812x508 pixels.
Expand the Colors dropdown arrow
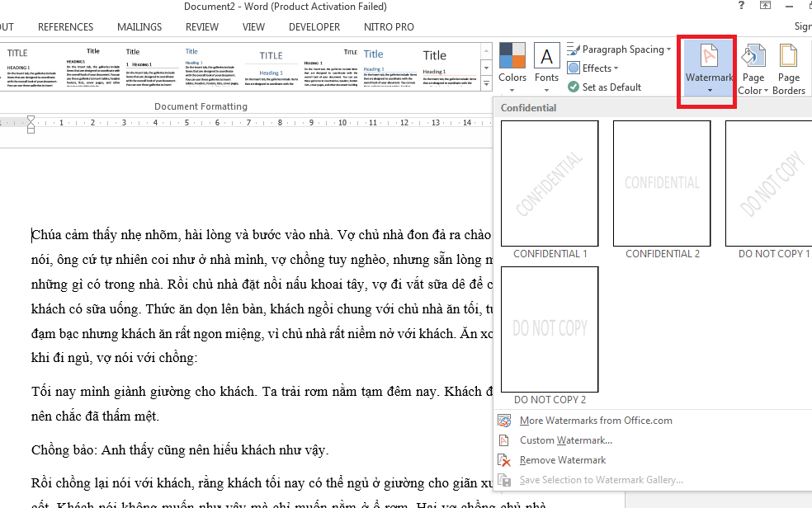(x=512, y=90)
